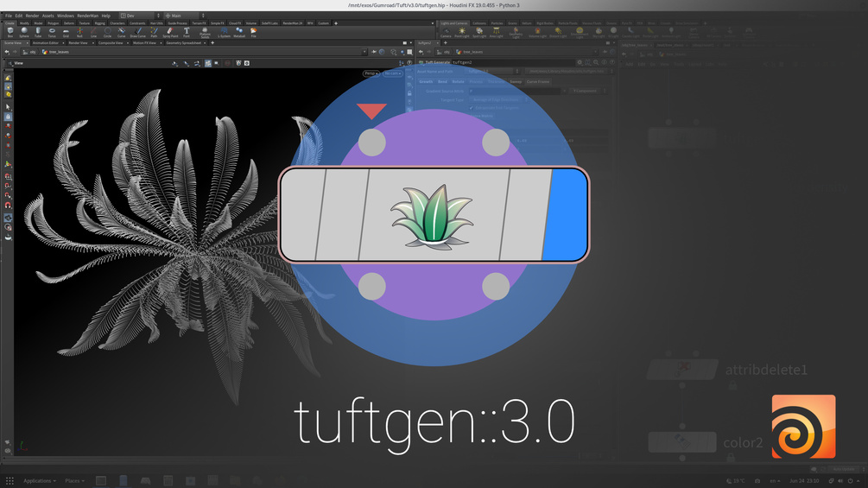Select the Spray Paint shelf tool
The image size is (868, 488).
tap(170, 33)
